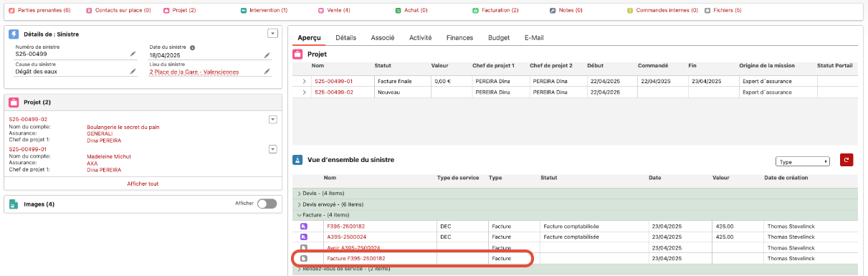Click the purple icon on the F395-2500182 DEC row
Image resolution: width=868 pixels, height=276 pixels.
coord(303,227)
